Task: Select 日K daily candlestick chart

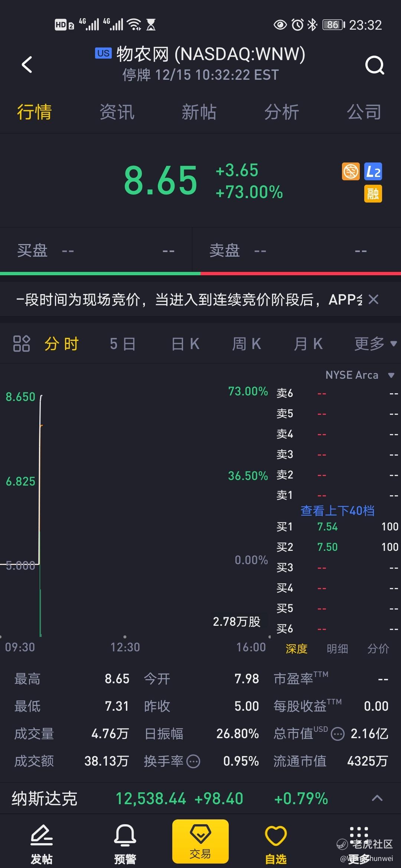Action: 185,344
